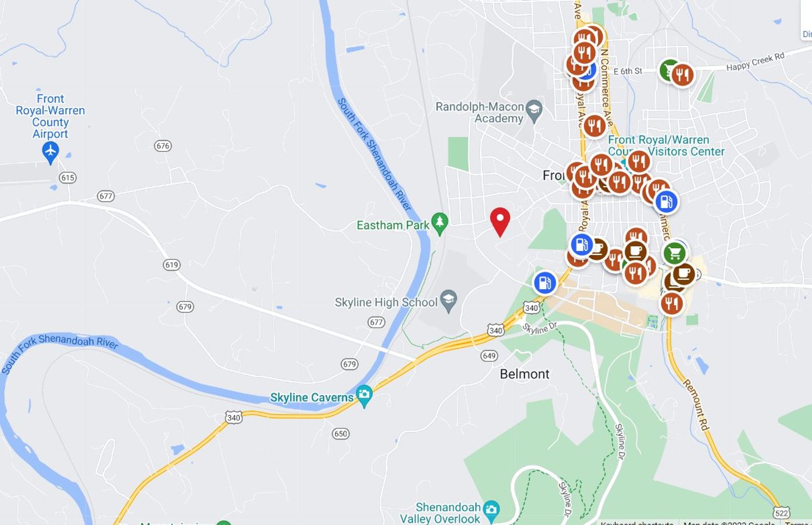Viewport: 812px width, 525px height.
Task: Click the restaurant marker on Happy Creek Rd
Action: click(682, 74)
